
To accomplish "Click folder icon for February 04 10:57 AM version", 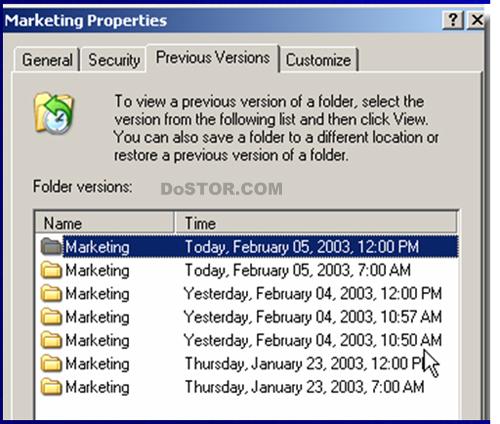I will click(51, 317).
